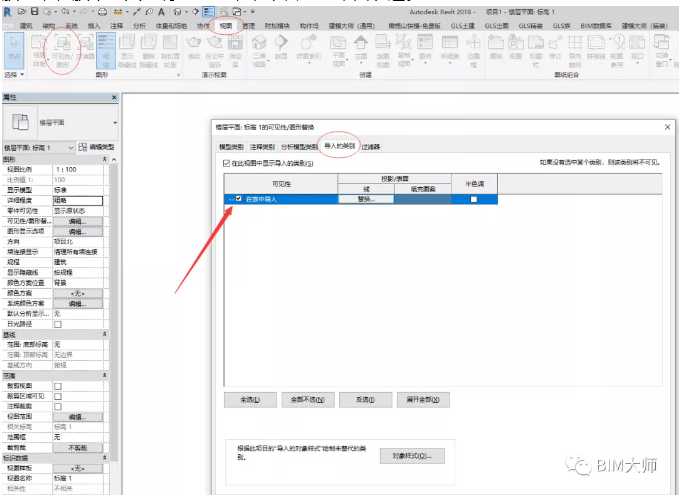Open the 导入的类别 tab in dialog
Image resolution: width=685 pixels, height=501 pixels.
coord(339,146)
